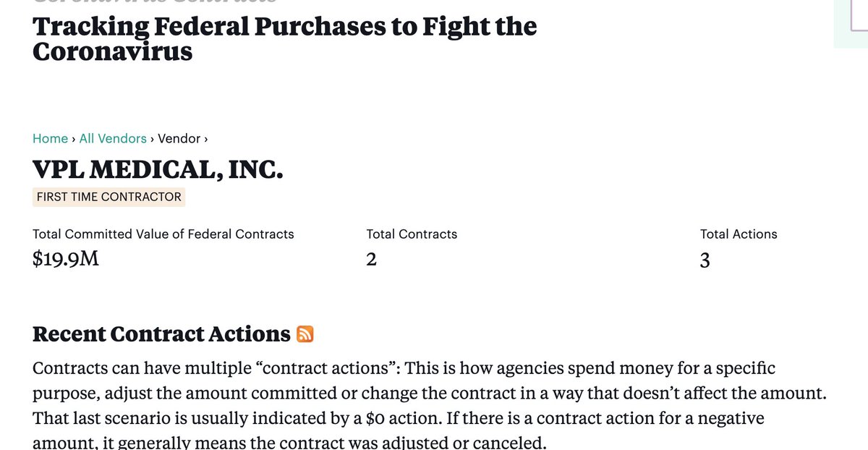Click the VPL MEDICAL, INC. heading
This screenshot has width=868, height=450.
(x=158, y=169)
